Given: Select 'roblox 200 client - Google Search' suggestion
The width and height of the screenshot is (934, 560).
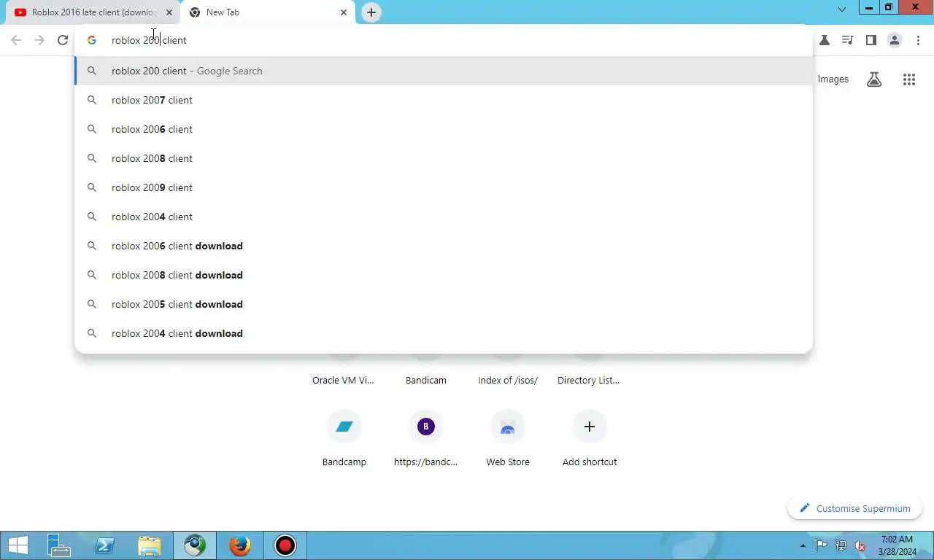Looking at the screenshot, I should coord(444,71).
